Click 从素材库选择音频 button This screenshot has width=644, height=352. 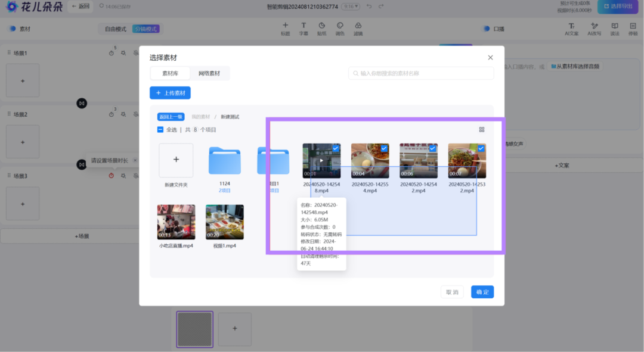tap(575, 66)
